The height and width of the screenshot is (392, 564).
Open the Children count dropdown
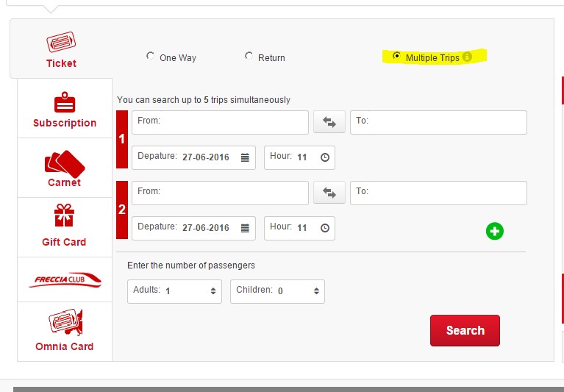coord(277,291)
